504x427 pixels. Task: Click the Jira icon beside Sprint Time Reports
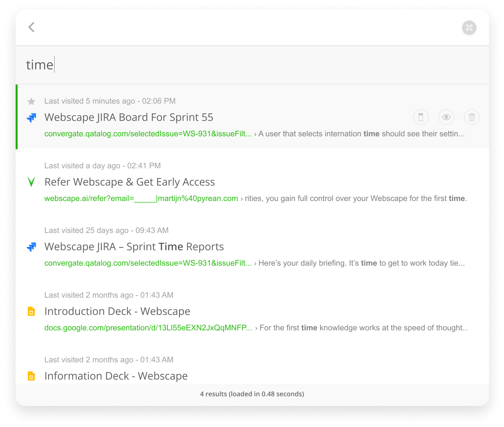coord(31,247)
